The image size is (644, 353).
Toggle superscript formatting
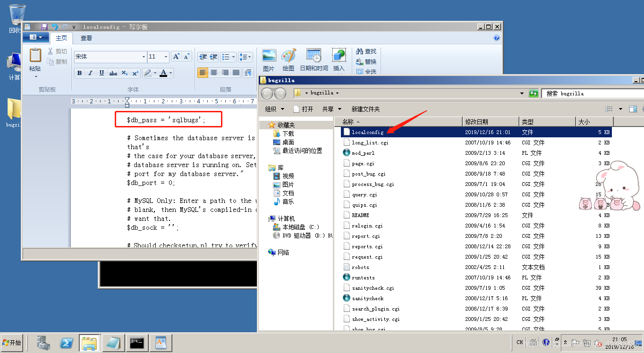click(135, 73)
